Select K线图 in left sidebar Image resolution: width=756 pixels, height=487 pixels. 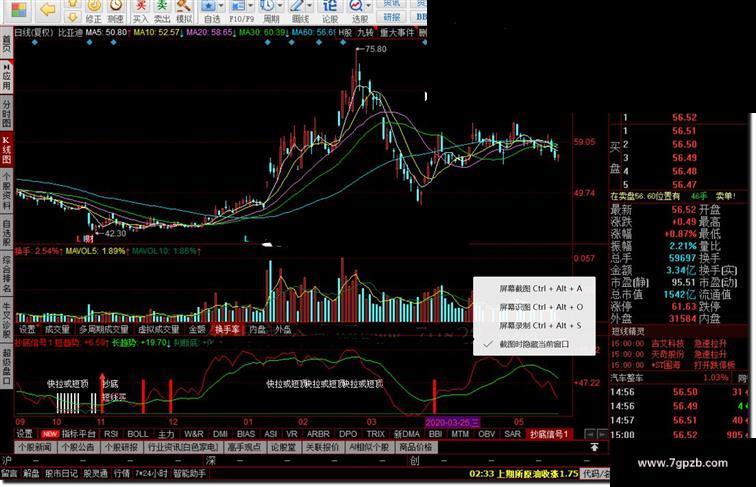tap(6, 150)
